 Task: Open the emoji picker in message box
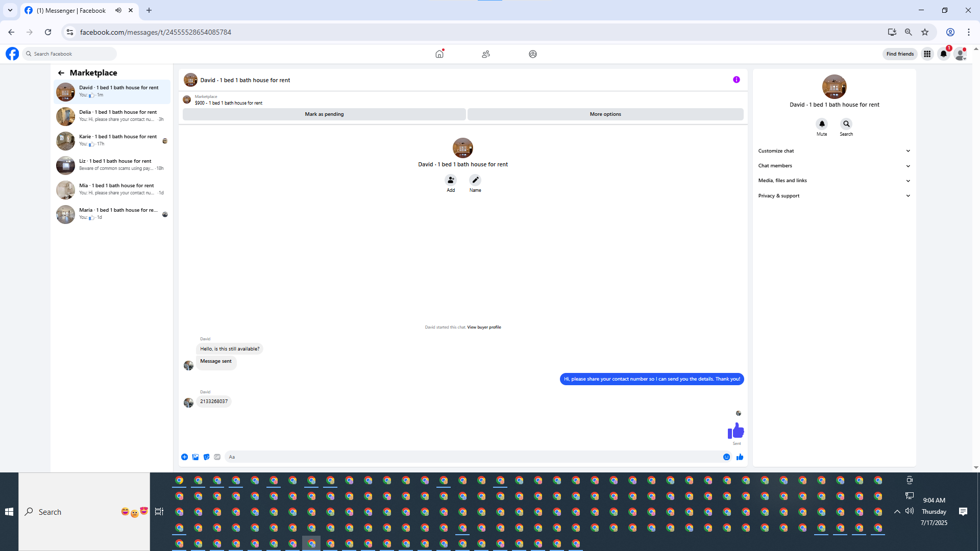(726, 457)
